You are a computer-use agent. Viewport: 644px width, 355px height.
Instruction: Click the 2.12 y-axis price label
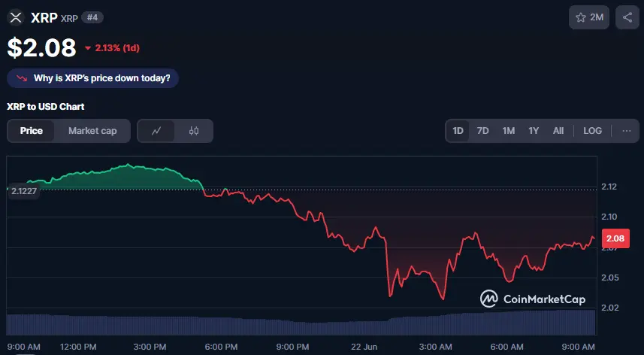click(x=609, y=187)
